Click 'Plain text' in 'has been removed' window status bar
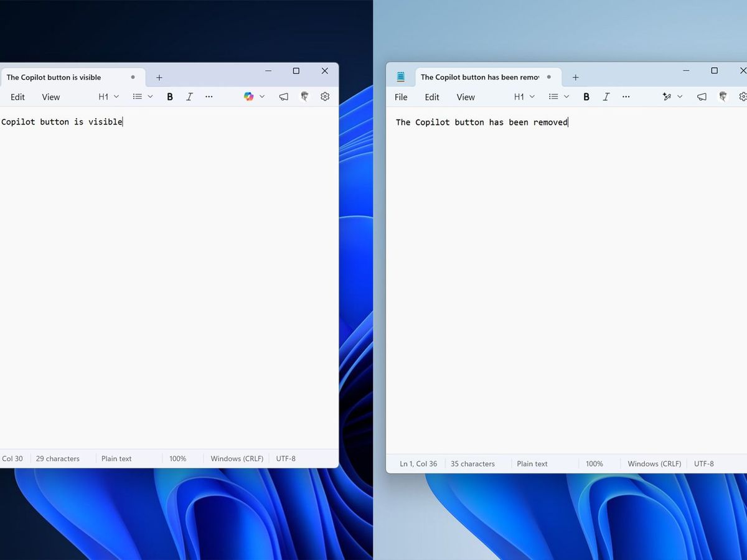The image size is (747, 560). pyautogui.click(x=532, y=464)
